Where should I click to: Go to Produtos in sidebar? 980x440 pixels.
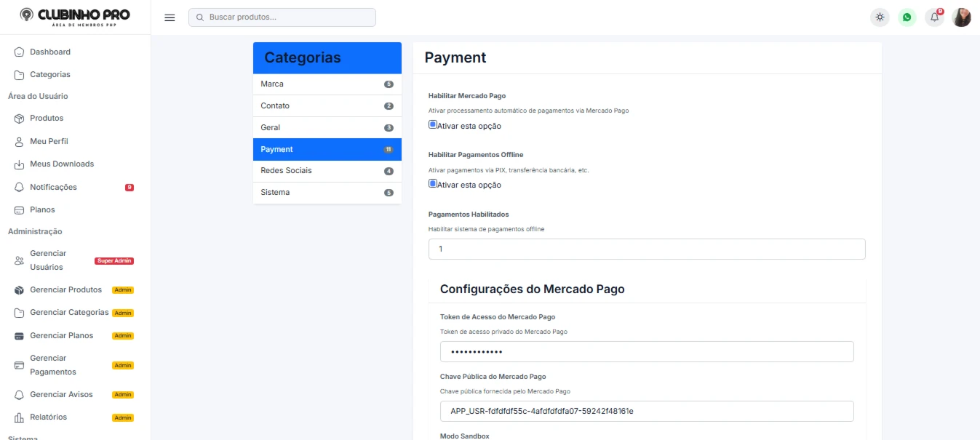47,118
